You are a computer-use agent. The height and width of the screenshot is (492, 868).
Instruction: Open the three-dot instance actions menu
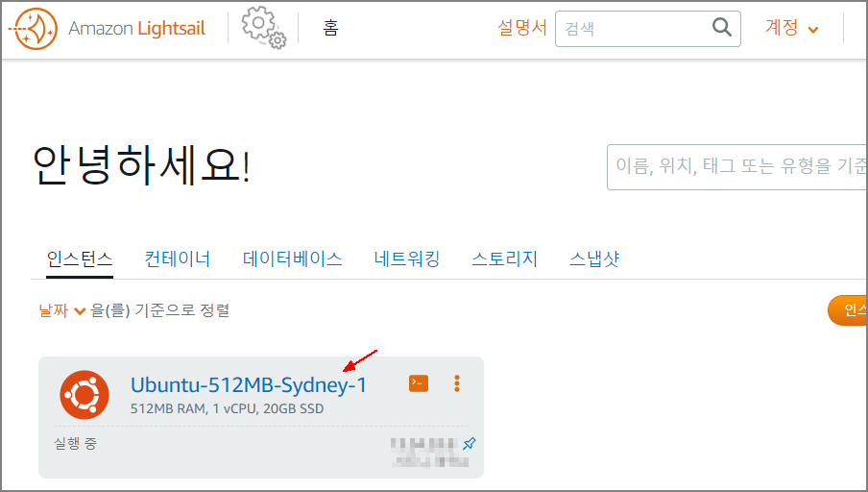click(457, 383)
